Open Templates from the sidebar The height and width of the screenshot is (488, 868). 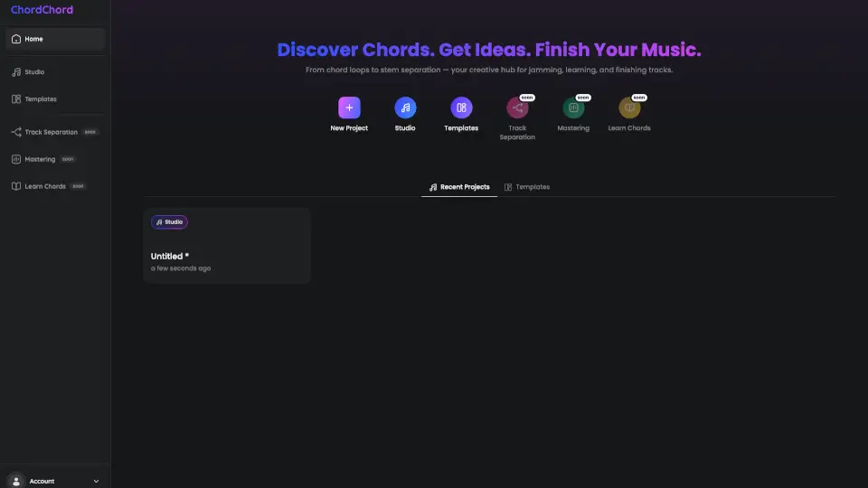coord(40,99)
